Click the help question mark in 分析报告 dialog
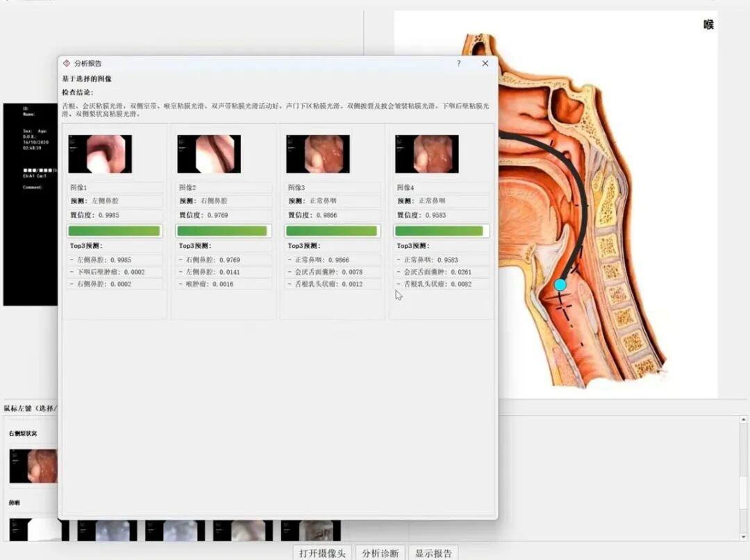Image resolution: width=750 pixels, height=560 pixels. tap(458, 63)
